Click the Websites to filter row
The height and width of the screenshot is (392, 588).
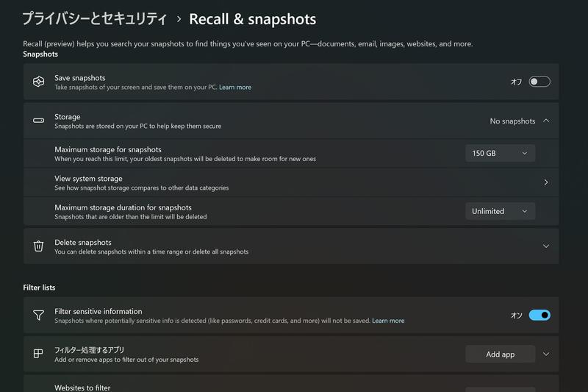coord(291,384)
